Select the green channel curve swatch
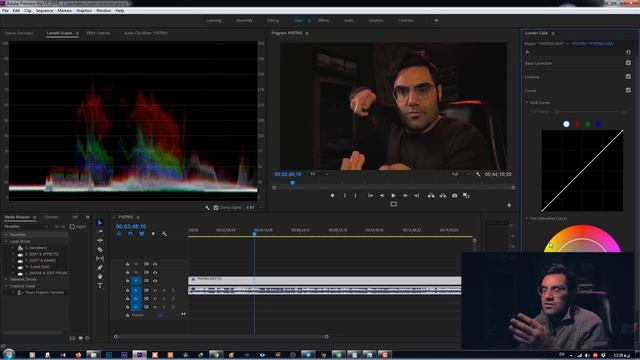This screenshot has width=640, height=360. pyautogui.click(x=588, y=124)
